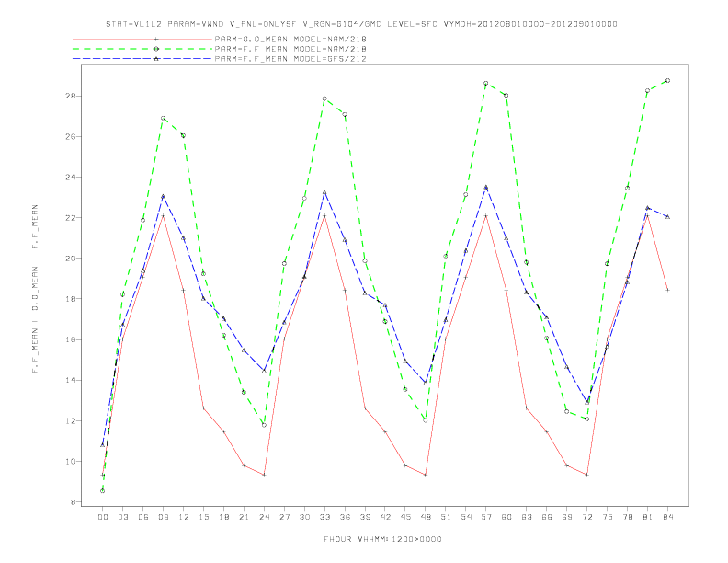The height and width of the screenshot is (563, 728).
Task: Click x-axis tick label 75
Action: pyautogui.click(x=608, y=517)
